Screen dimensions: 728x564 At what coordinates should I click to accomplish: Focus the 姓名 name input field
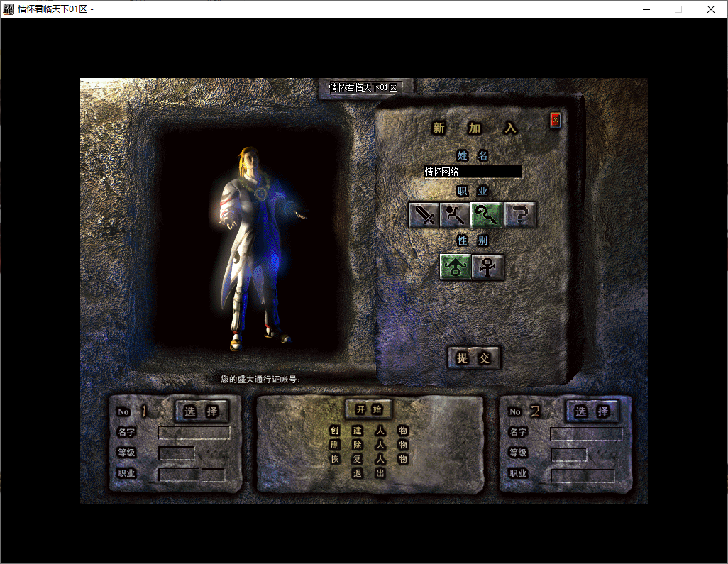point(473,172)
